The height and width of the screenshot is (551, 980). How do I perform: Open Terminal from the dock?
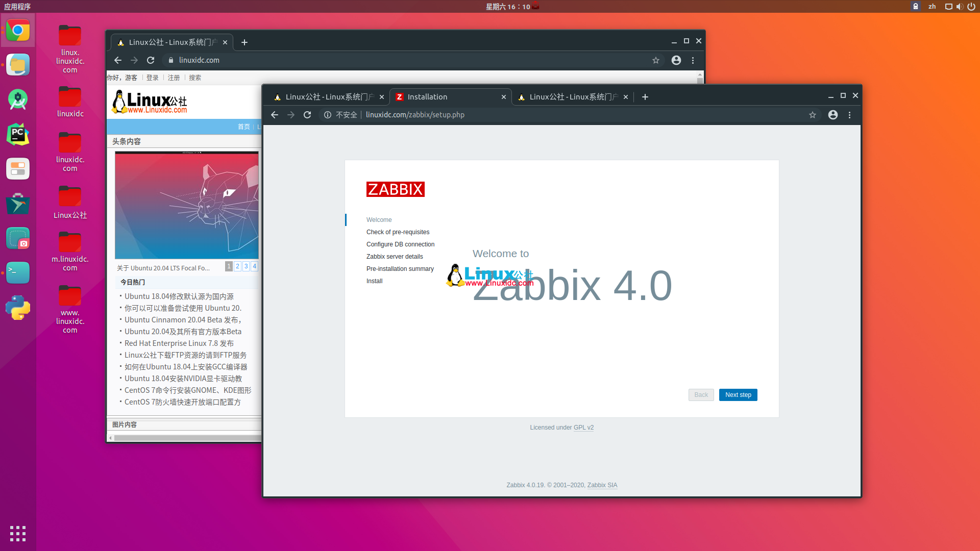(x=18, y=272)
